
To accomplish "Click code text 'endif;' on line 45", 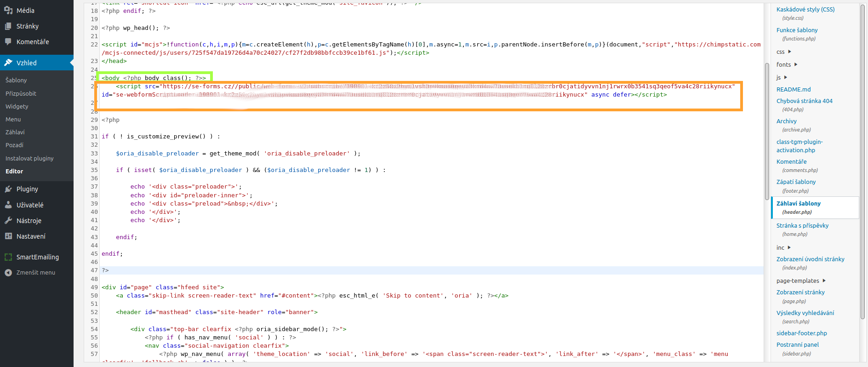I will (112, 254).
